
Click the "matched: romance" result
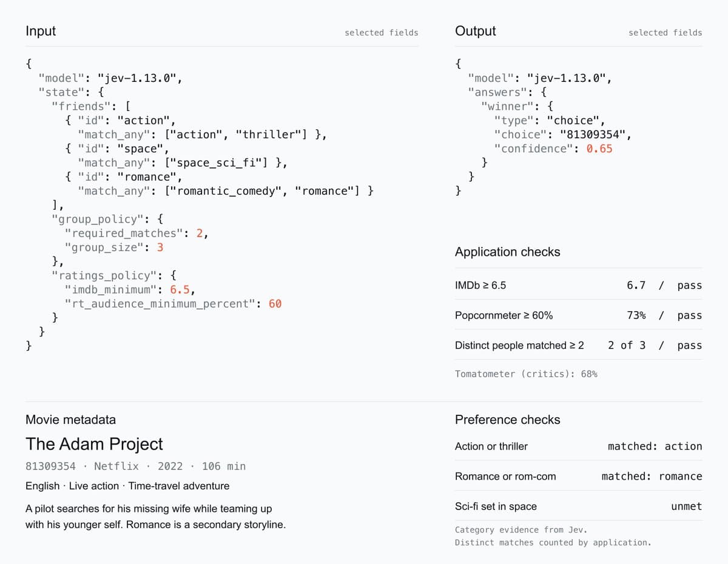pyautogui.click(x=652, y=477)
